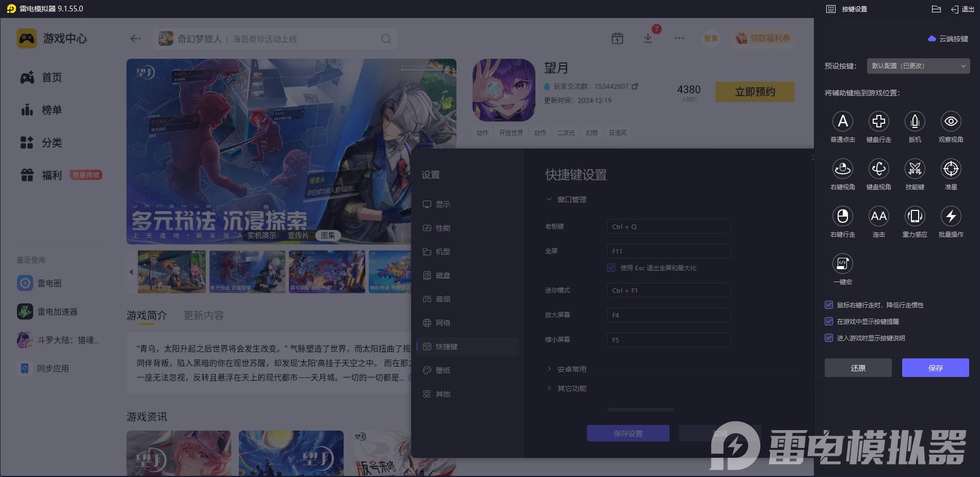The width and height of the screenshot is (980, 477).
Task: Click the 领取福利券 coupon button
Action: tap(762, 38)
